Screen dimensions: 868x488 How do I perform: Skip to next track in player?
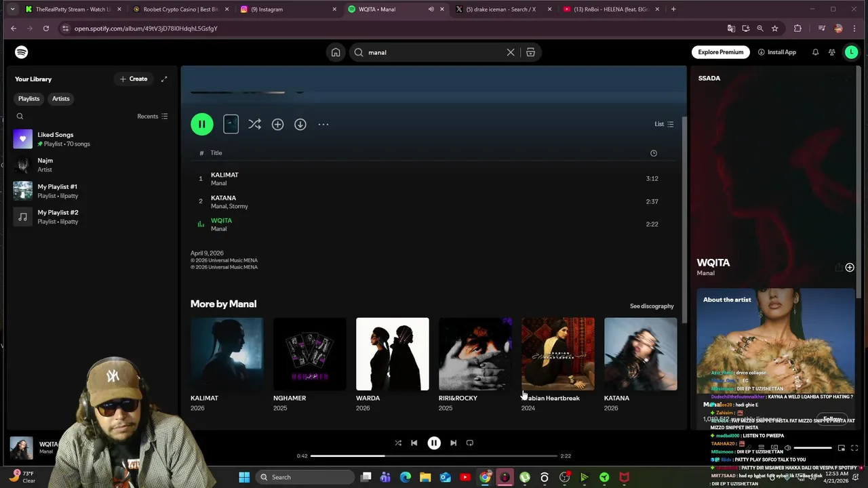(453, 443)
